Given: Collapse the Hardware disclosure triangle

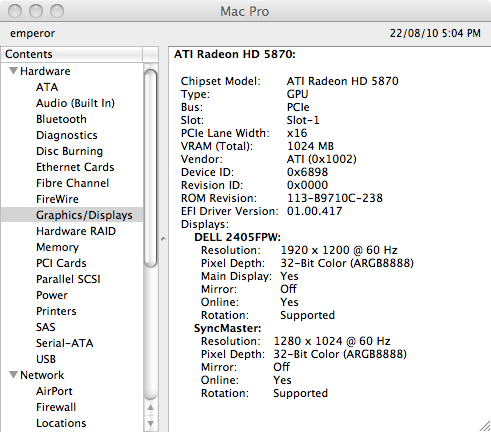Looking at the screenshot, I should click(13, 71).
